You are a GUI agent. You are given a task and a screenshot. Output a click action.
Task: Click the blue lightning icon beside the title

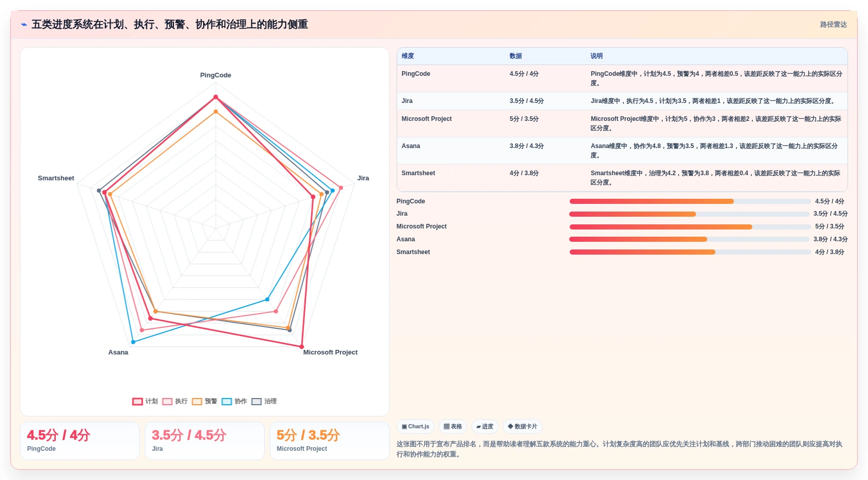click(24, 25)
